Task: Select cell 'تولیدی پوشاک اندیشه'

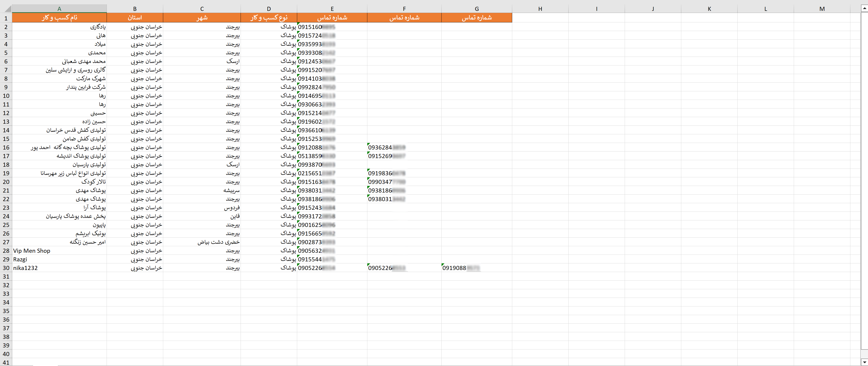Action: 59,156
